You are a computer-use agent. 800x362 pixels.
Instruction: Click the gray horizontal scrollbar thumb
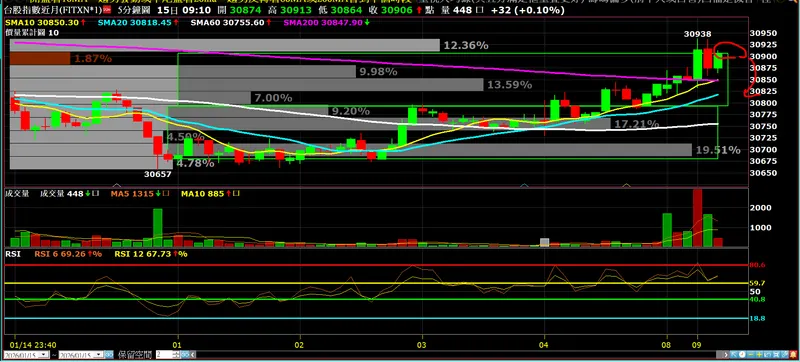pyautogui.click(x=719, y=355)
